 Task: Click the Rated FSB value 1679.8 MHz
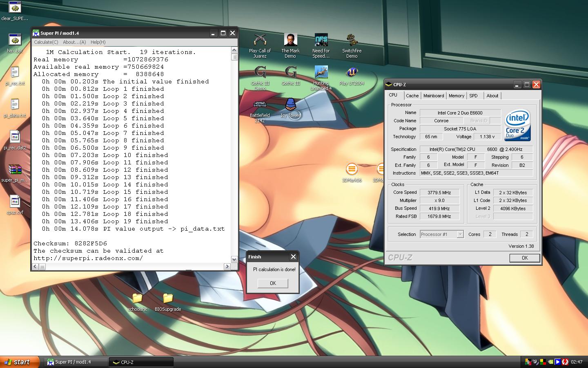click(439, 216)
